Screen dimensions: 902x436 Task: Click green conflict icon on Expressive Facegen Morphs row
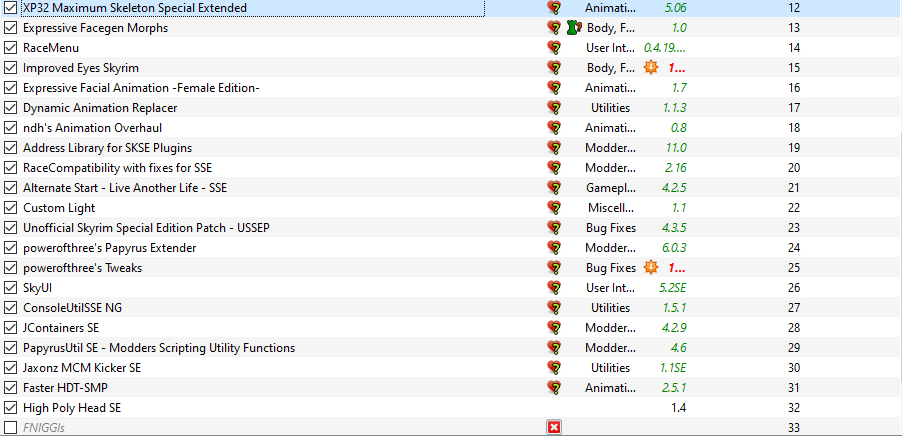(574, 28)
